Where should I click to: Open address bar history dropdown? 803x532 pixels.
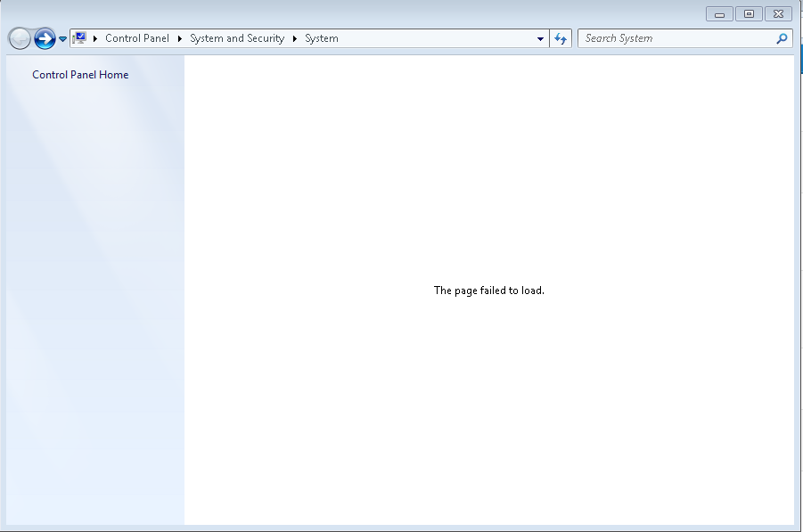[x=540, y=38]
